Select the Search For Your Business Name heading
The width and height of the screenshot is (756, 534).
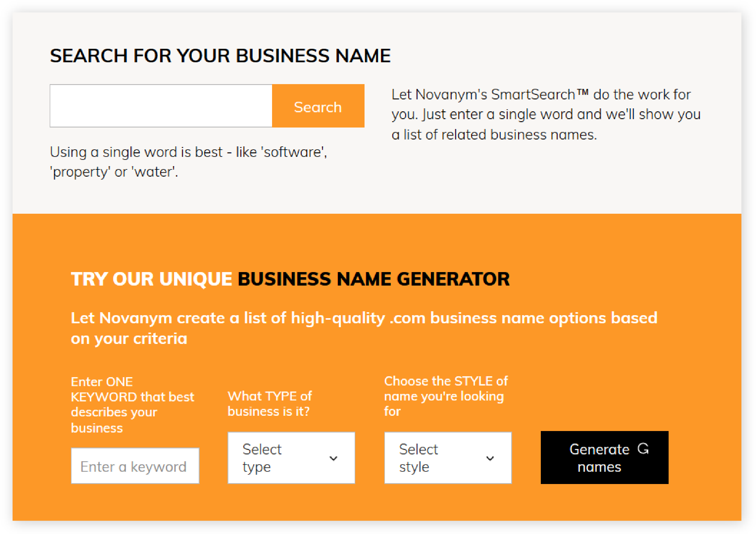click(x=220, y=55)
